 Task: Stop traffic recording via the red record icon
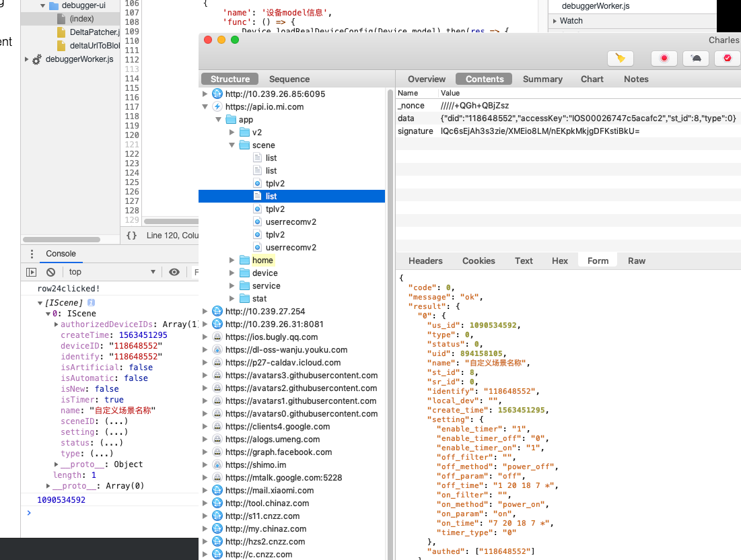pos(664,59)
